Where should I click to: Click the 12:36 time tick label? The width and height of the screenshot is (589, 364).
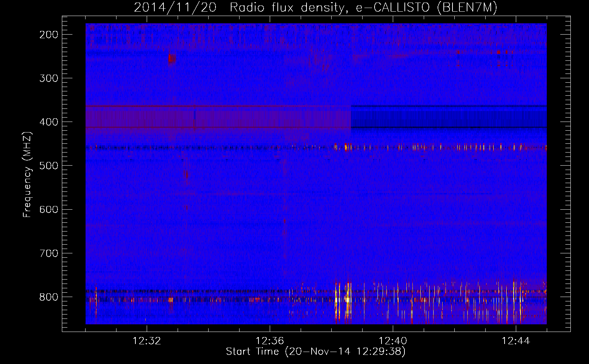[x=270, y=341]
